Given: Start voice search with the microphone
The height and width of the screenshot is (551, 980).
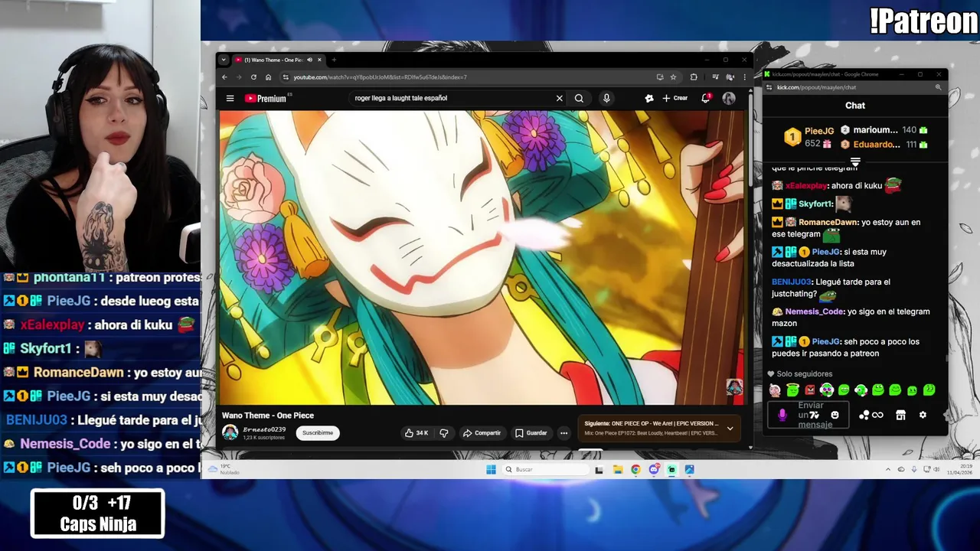Looking at the screenshot, I should pos(606,98).
